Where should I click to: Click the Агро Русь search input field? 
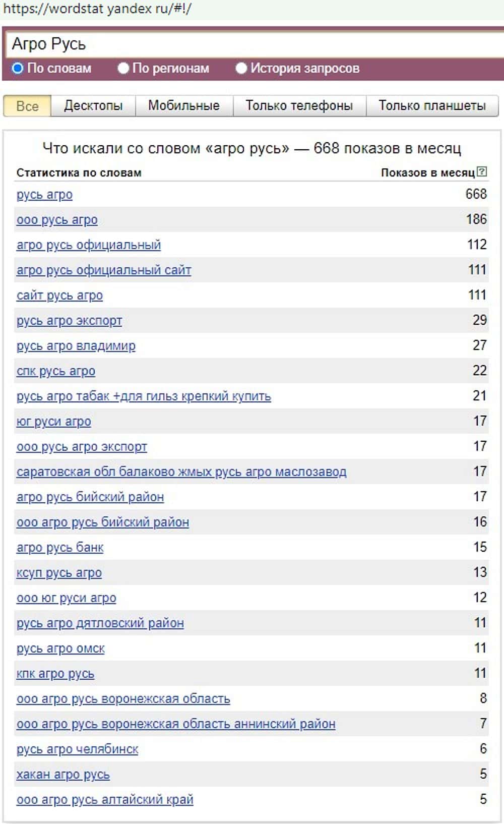point(252,44)
